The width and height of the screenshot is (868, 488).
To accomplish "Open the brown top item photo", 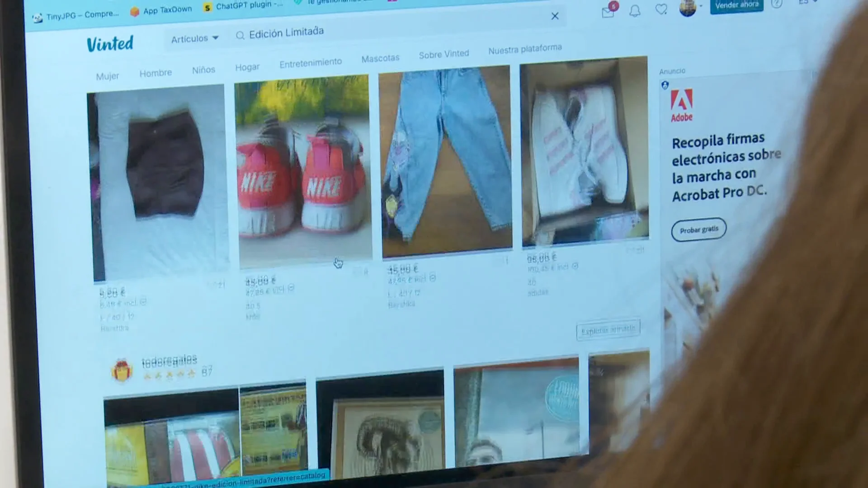I will tap(158, 183).
